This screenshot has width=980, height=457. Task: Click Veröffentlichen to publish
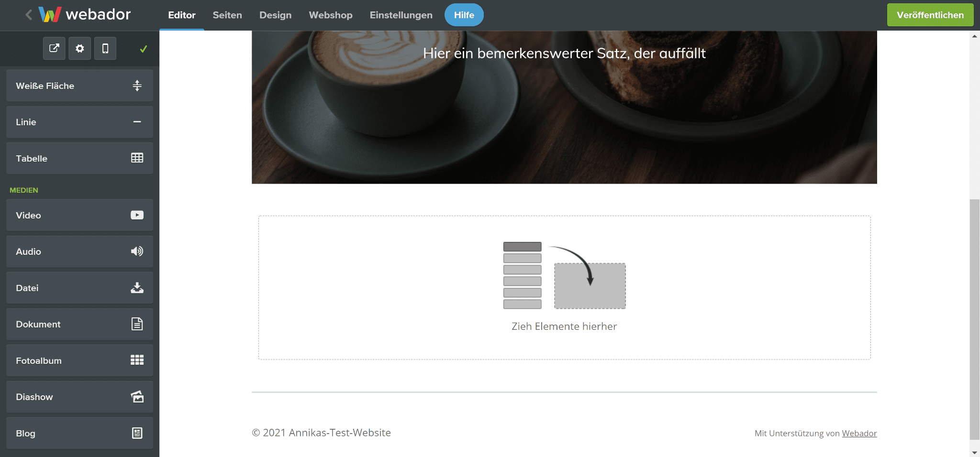pyautogui.click(x=930, y=15)
